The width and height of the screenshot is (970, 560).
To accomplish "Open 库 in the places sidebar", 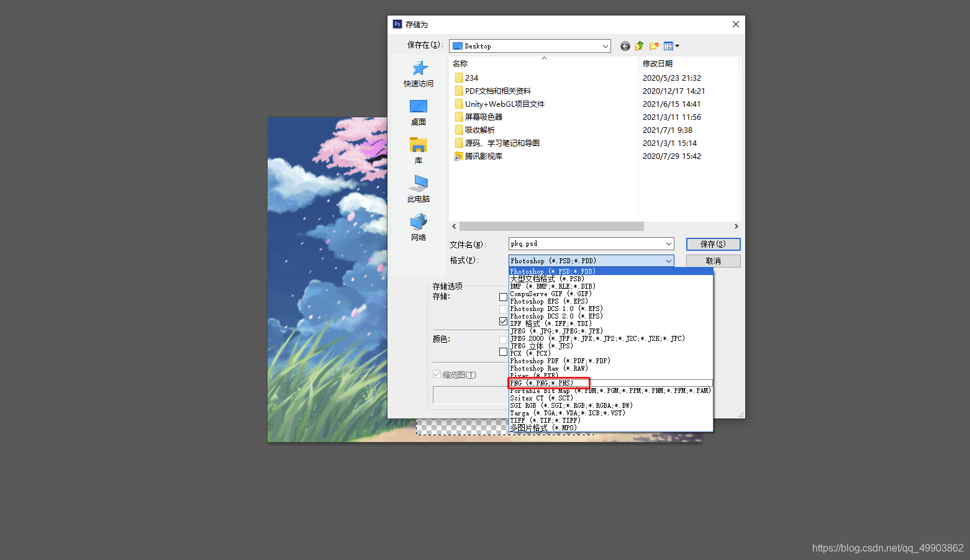I will click(419, 151).
